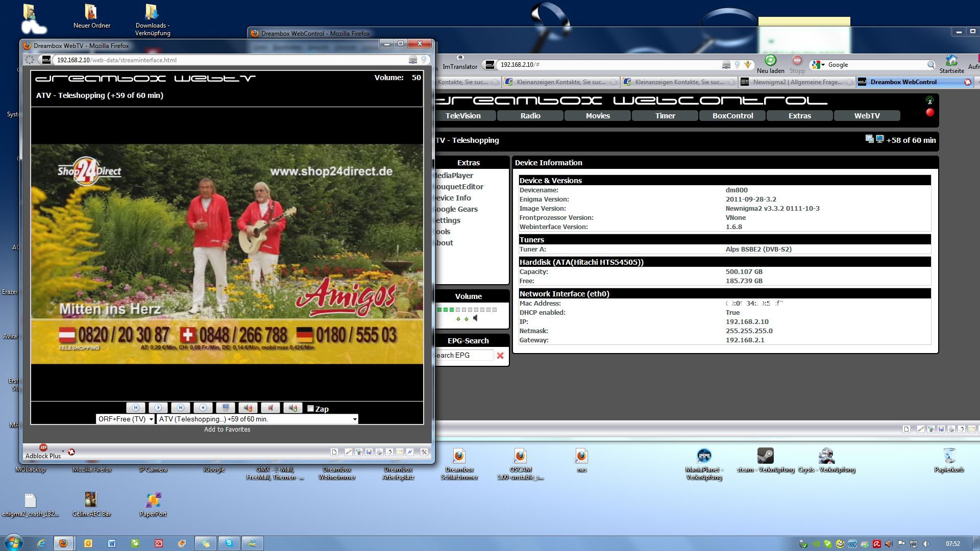Click red record indicator in WebControl header
Image resolution: width=980 pixels, height=551 pixels.
[x=930, y=112]
